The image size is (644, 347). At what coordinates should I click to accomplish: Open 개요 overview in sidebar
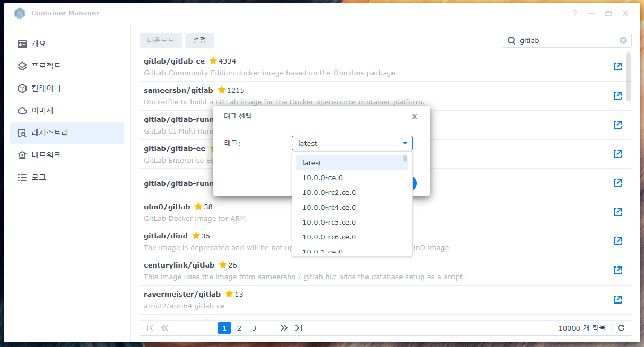(x=67, y=44)
